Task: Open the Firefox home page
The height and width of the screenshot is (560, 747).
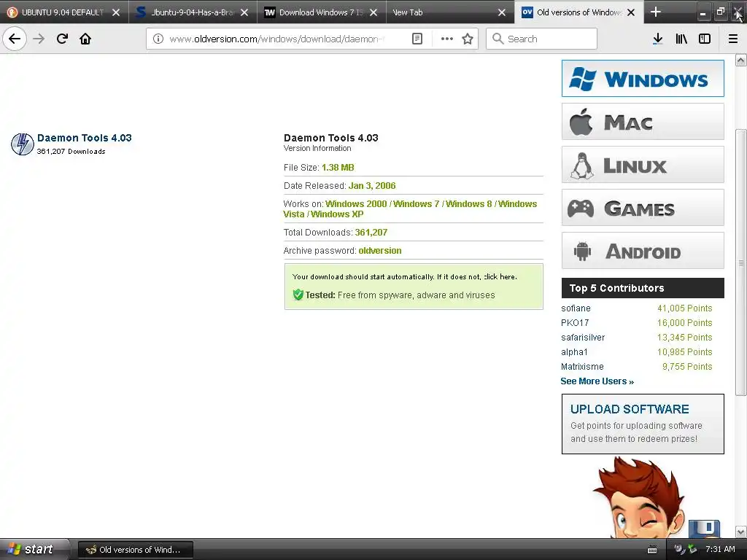Action: click(x=85, y=39)
